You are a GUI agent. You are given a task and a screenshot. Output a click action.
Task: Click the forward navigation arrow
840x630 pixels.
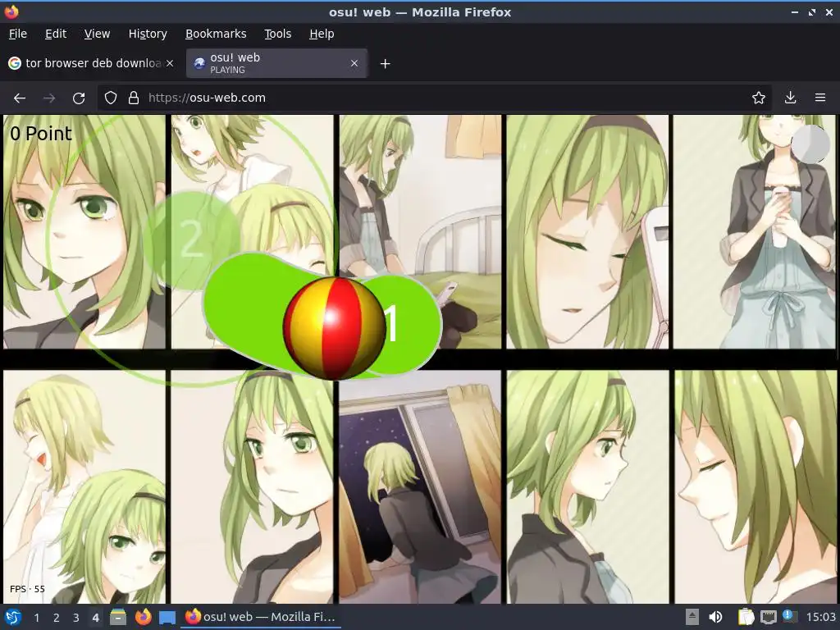tap(49, 98)
